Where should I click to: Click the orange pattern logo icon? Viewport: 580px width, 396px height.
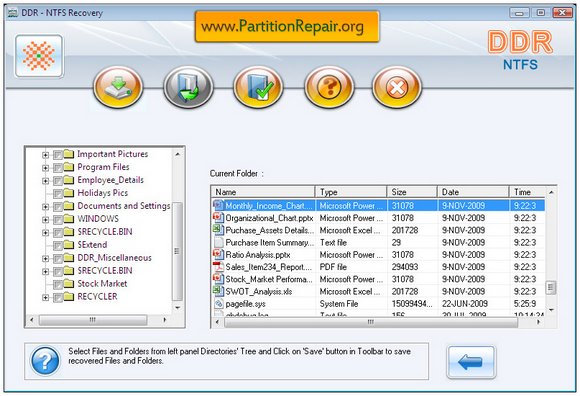(39, 56)
